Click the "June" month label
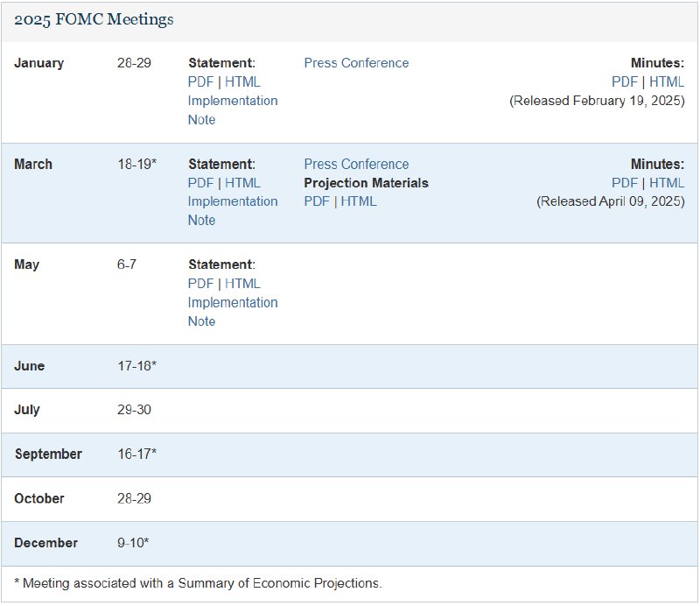700x606 pixels. click(x=30, y=366)
